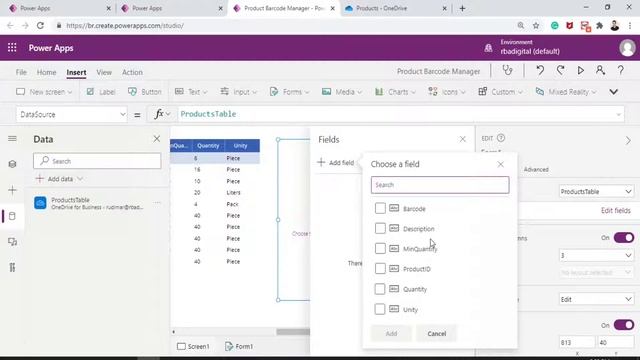Open the ProductsTable data source dropdown

596,191
